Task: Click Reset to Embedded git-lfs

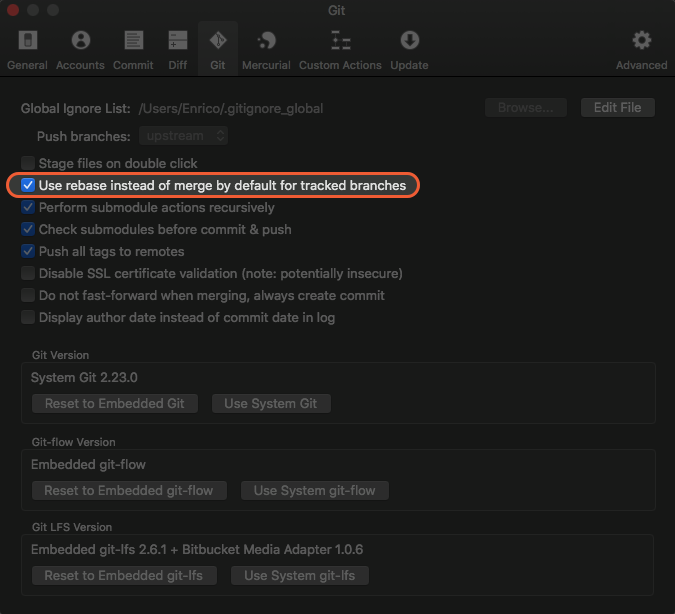Action: coord(124,575)
